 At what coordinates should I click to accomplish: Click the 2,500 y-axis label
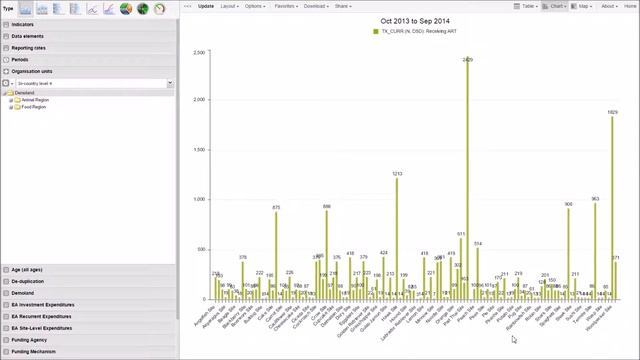click(x=199, y=53)
